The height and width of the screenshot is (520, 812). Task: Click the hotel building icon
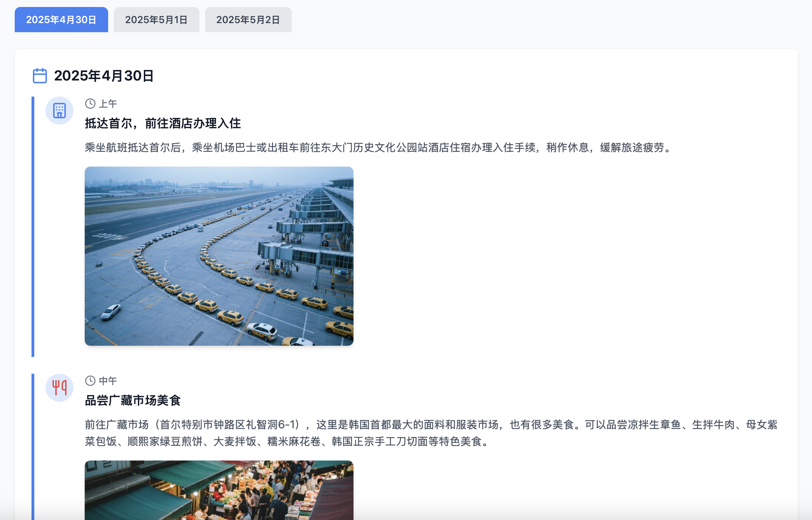point(59,111)
